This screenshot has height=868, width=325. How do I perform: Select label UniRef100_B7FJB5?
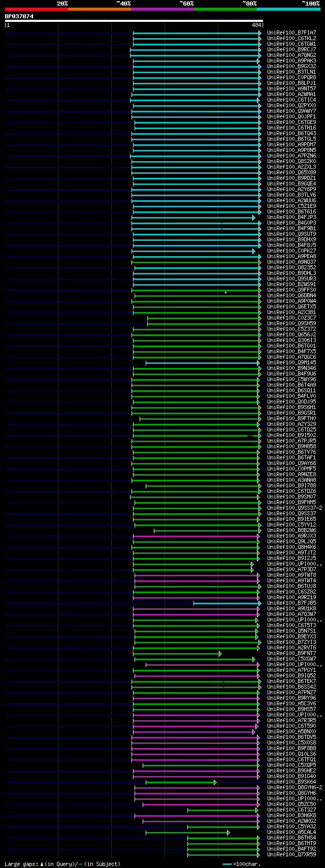291,603
